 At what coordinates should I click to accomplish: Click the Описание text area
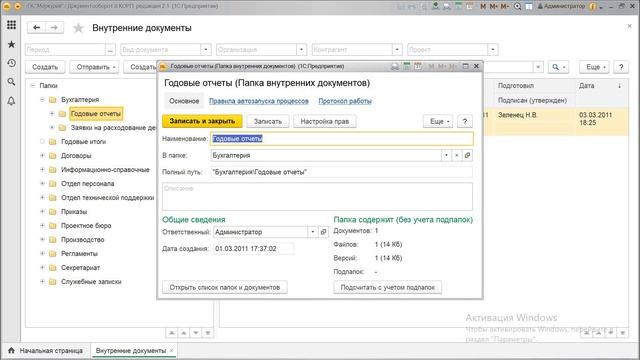pos(317,196)
